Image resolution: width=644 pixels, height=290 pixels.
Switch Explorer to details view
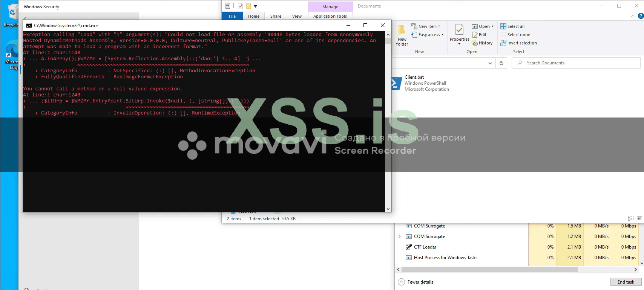(x=631, y=218)
